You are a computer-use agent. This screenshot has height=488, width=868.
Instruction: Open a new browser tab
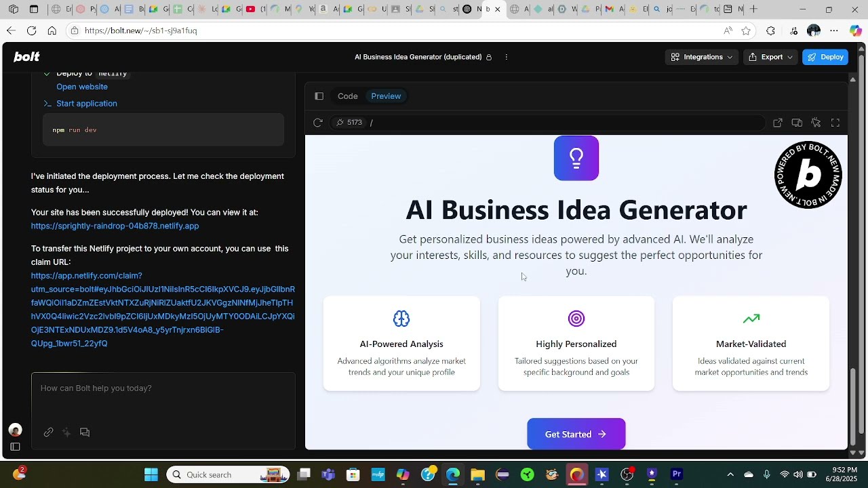[x=753, y=9]
